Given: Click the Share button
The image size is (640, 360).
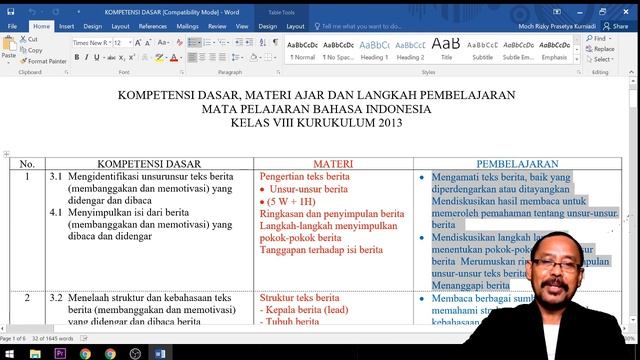Looking at the screenshot, I should tap(616, 26).
